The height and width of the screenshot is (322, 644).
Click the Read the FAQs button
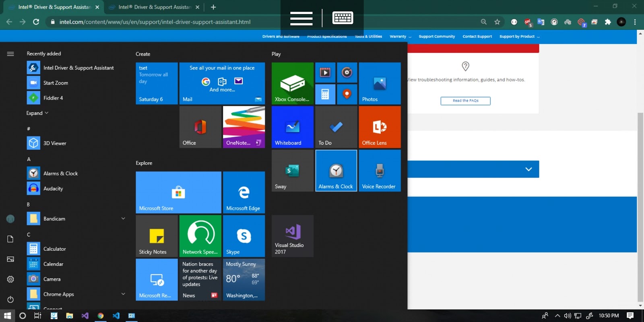(x=465, y=101)
